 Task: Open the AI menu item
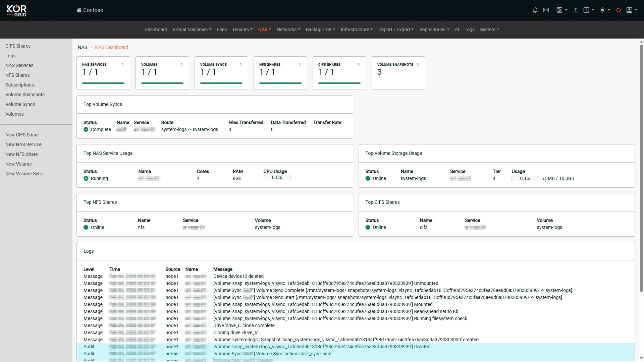point(457,29)
